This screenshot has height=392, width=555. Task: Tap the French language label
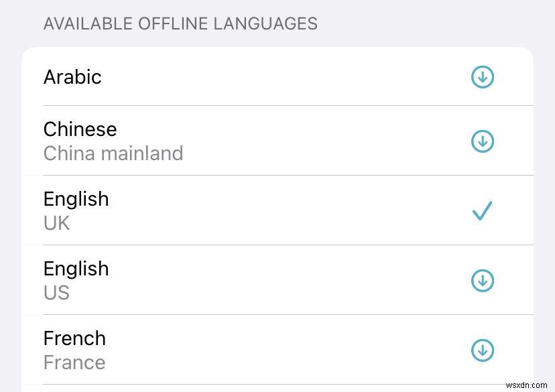click(74, 338)
